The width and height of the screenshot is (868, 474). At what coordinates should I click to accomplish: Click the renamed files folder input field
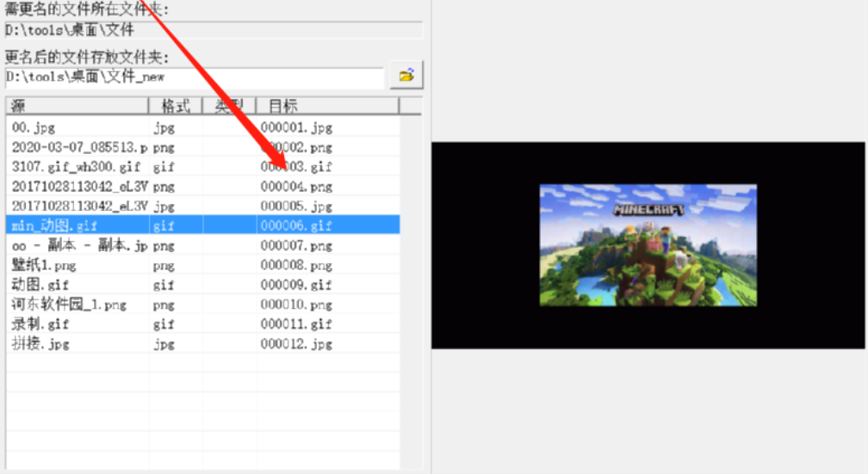pos(195,77)
